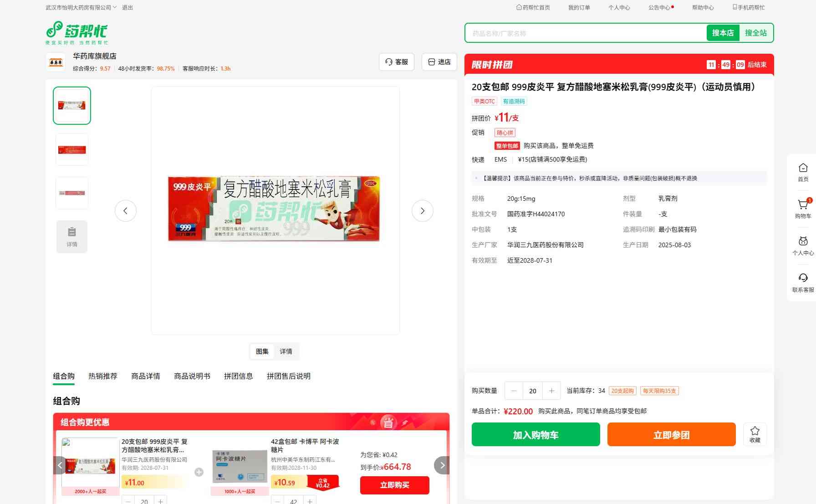The image size is (816, 504).
Task: Open the 商品说明书 tab
Action: pyautogui.click(x=192, y=376)
